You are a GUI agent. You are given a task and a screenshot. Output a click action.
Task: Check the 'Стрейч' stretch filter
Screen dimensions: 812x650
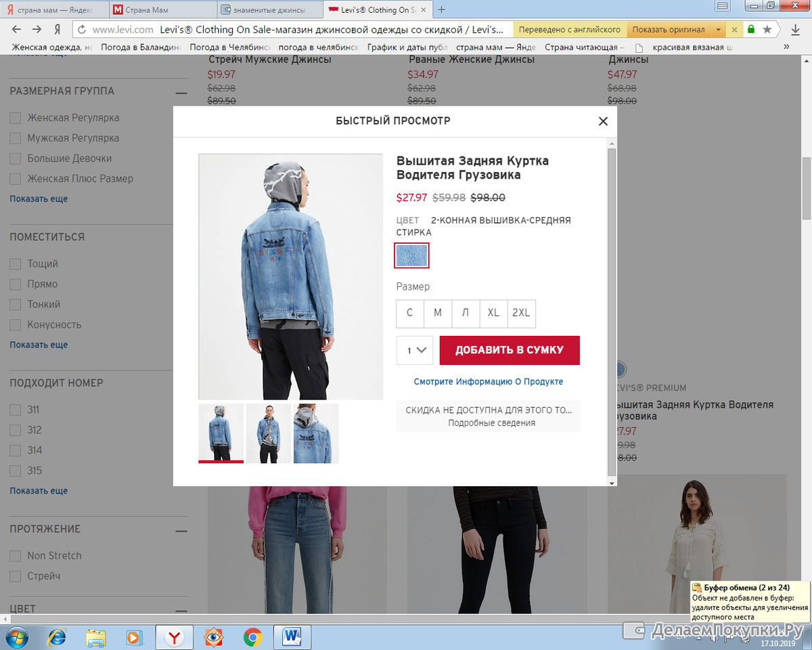tap(15, 576)
